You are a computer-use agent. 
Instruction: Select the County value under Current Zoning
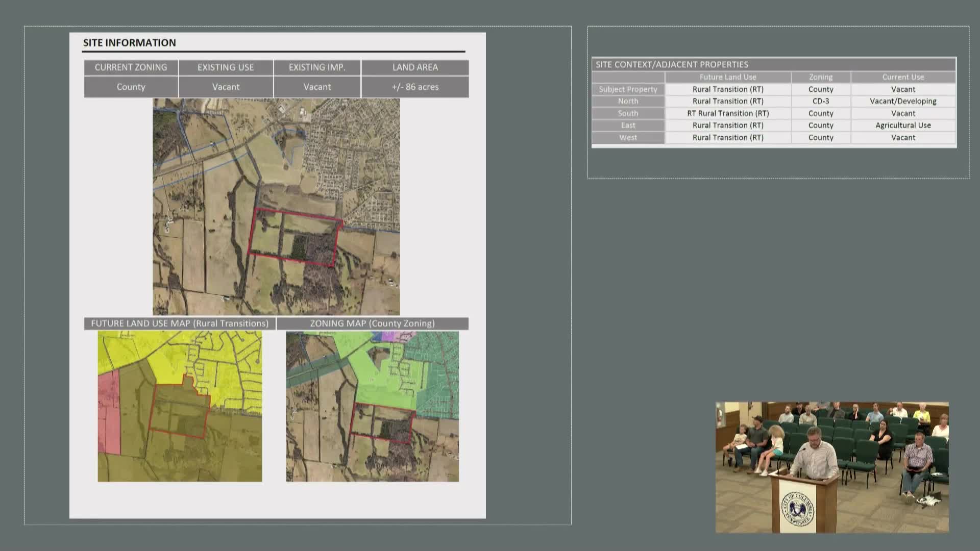131,87
